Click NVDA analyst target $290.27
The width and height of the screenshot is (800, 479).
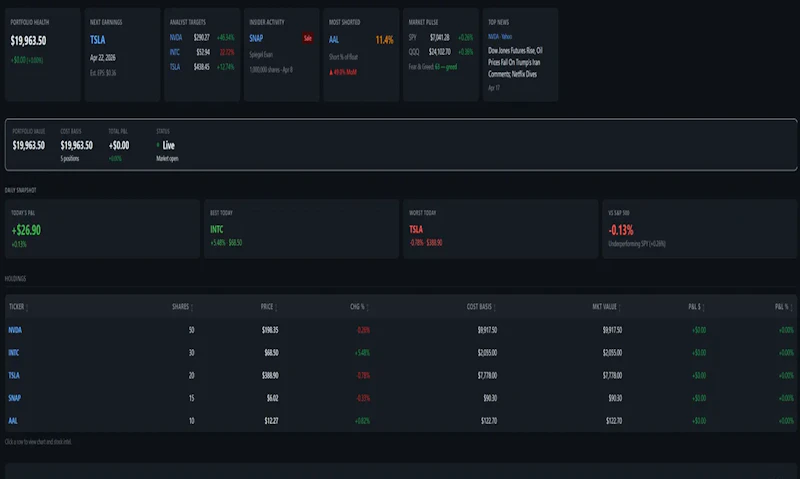[202, 37]
